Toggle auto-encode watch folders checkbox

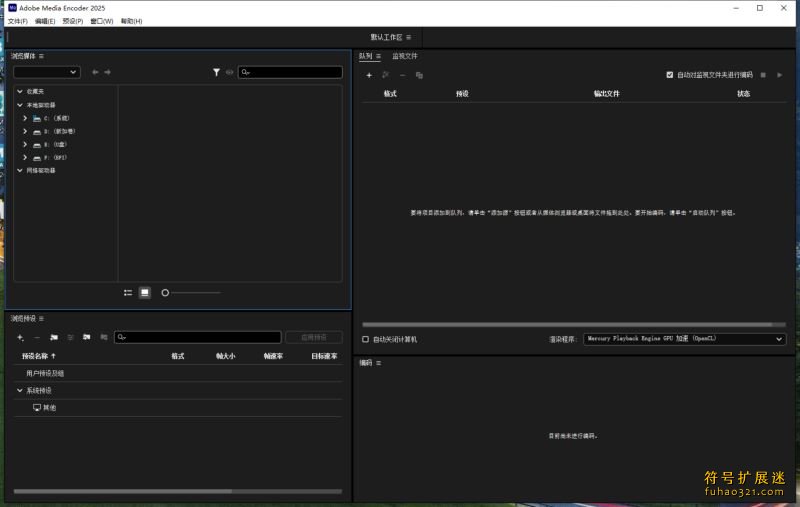tap(669, 75)
